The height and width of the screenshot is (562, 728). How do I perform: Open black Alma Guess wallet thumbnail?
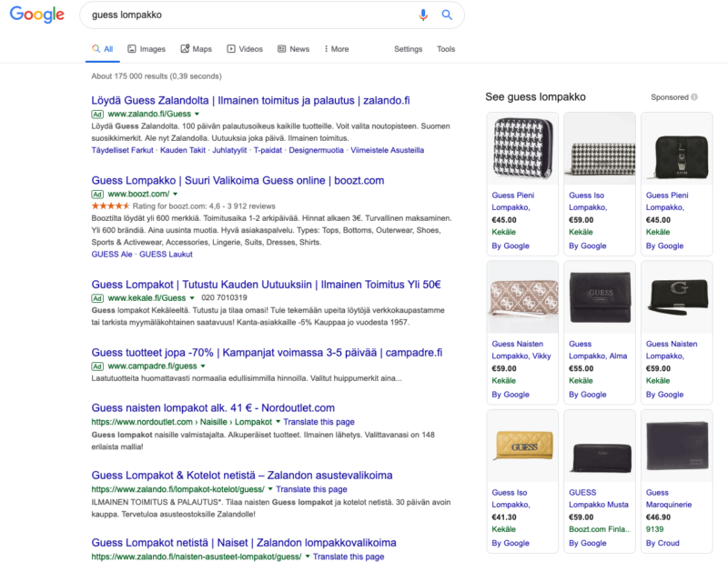coord(600,297)
